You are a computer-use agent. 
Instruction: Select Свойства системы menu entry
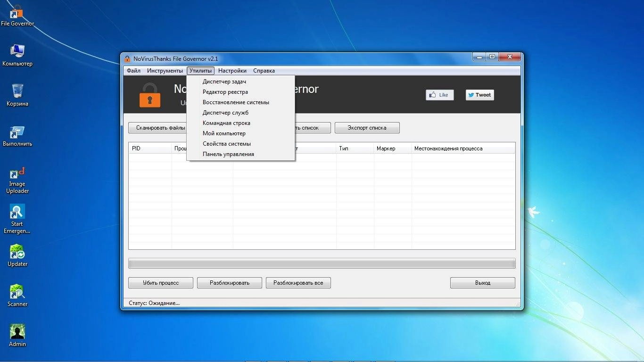pos(241,144)
